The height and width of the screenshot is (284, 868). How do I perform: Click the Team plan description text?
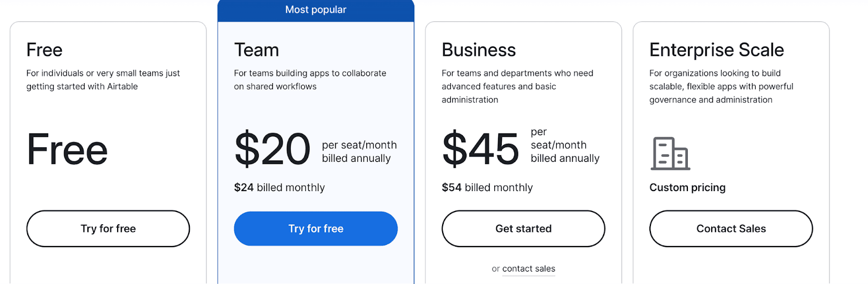pos(310,80)
